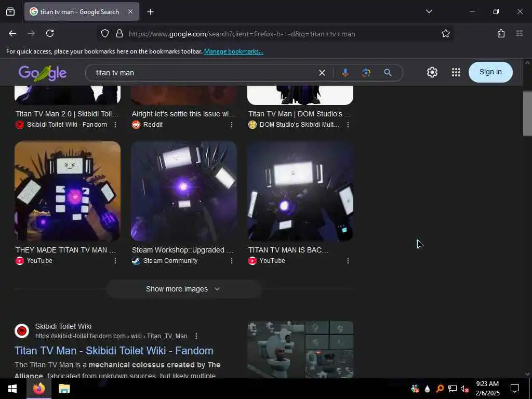Open more options for TITAN TV MAN IS BAC image
This screenshot has width=532, height=399.
click(348, 261)
